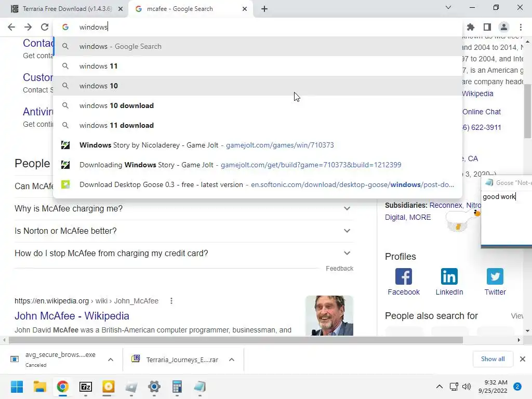Select the 'windows 10 download' suggestion

258,105
